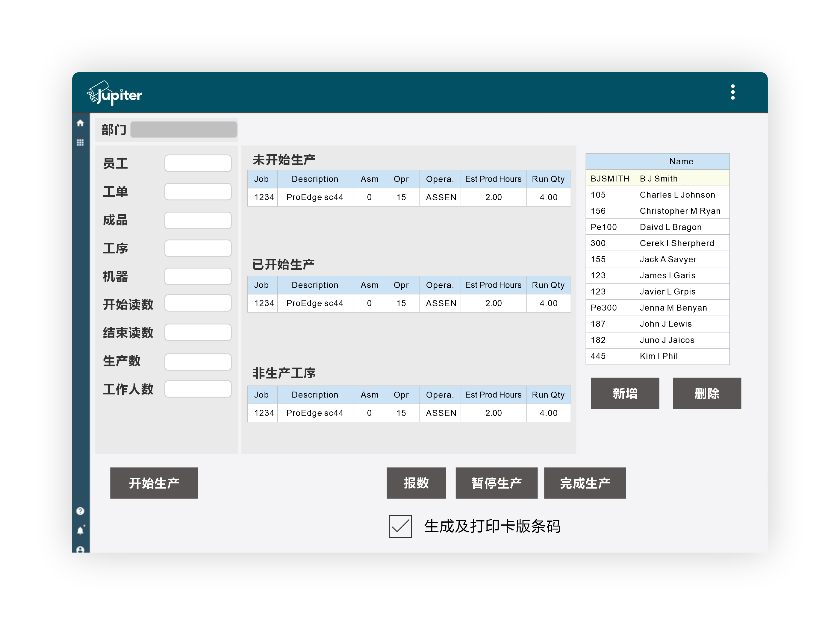Open the three-dot overflow menu
Image resolution: width=840 pixels, height=625 pixels.
pyautogui.click(x=732, y=92)
